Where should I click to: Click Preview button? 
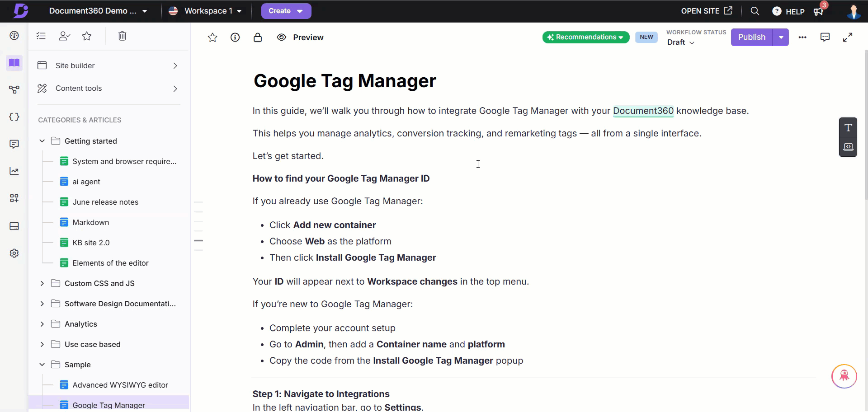(300, 37)
